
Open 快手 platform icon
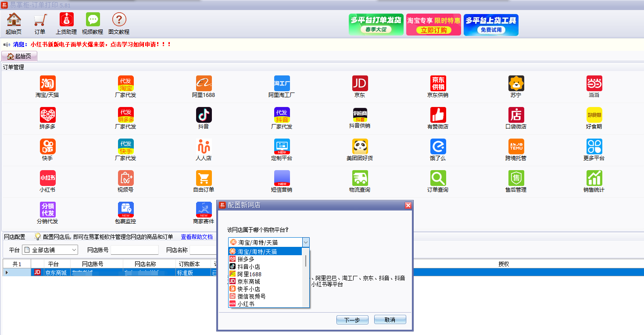(47, 146)
